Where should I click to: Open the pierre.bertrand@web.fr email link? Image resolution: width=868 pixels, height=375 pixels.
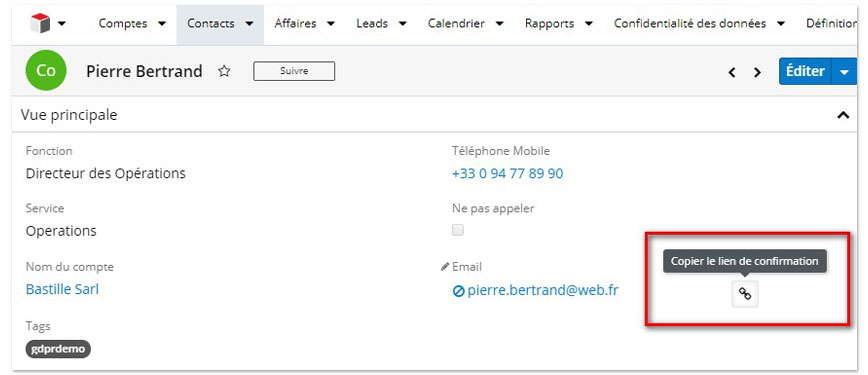[542, 290]
